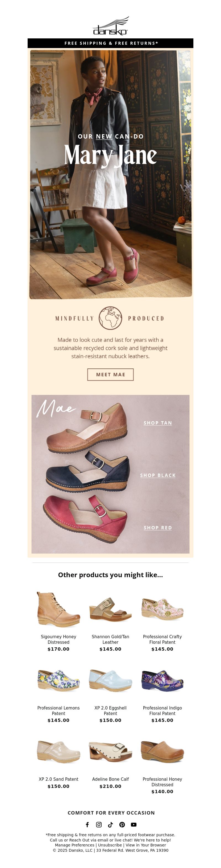Open Dansko's Pinterest icon

click(x=122, y=824)
